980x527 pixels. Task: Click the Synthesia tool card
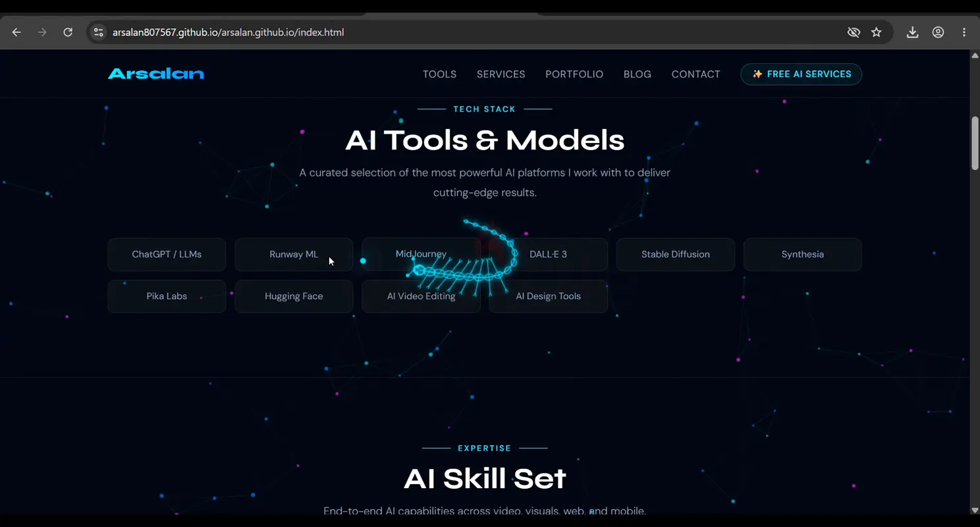[803, 254]
